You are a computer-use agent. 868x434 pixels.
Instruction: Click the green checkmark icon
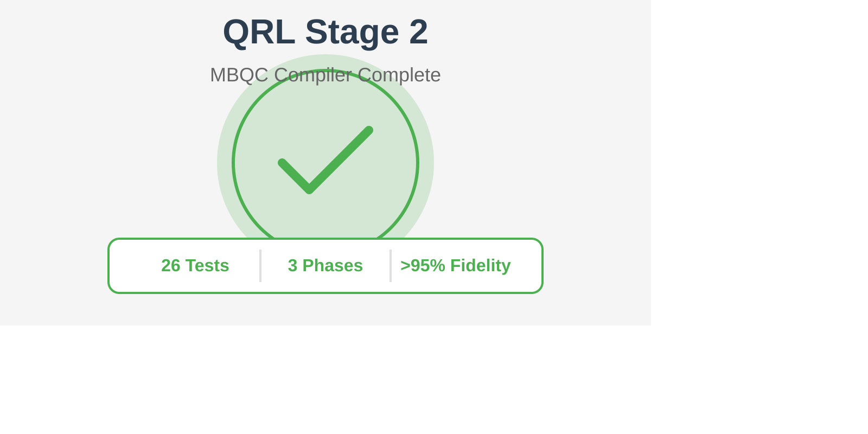(x=324, y=160)
